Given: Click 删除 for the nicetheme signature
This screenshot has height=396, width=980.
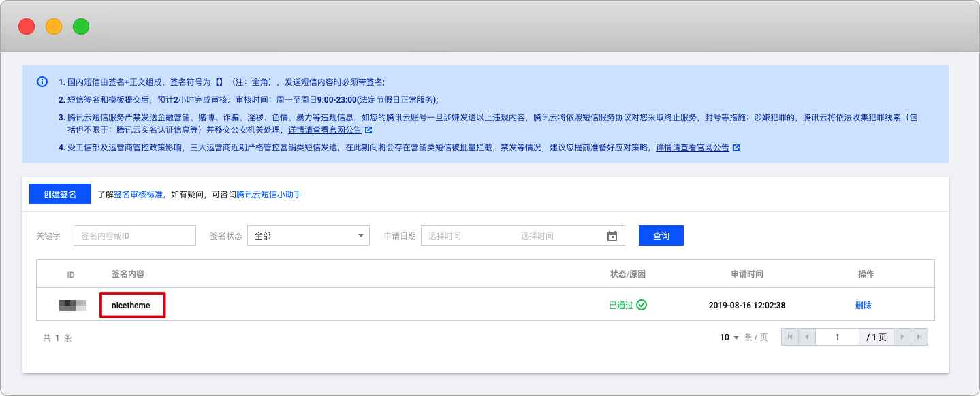Looking at the screenshot, I should pos(864,306).
